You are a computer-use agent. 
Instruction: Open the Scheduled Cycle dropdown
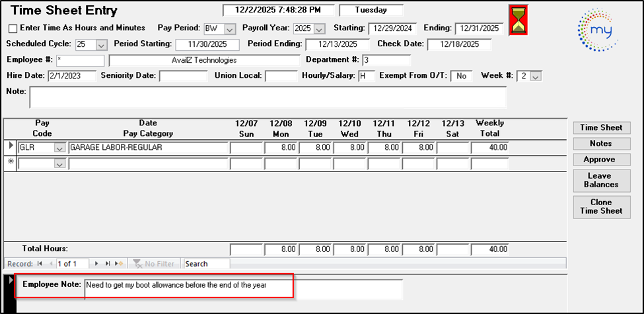tap(101, 45)
